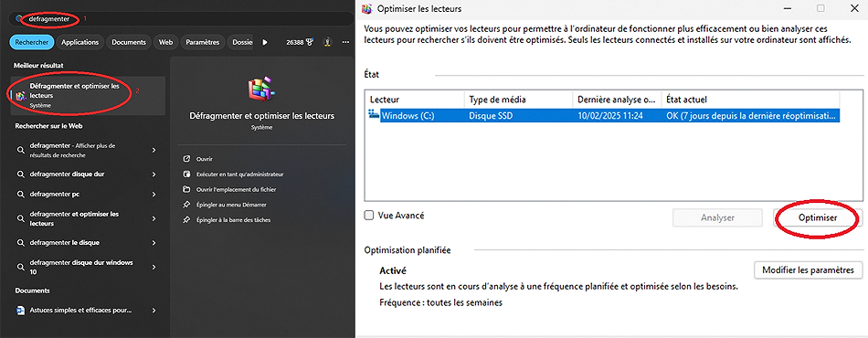Select the "Windows (C:)" drive name

point(409,116)
